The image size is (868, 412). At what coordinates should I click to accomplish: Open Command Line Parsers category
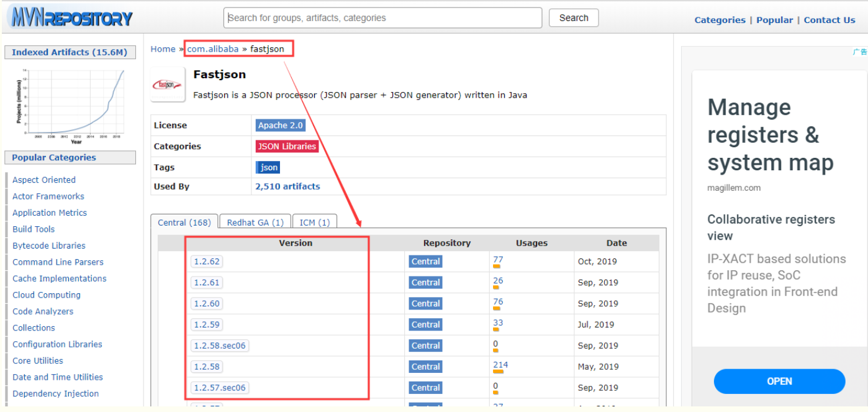[x=58, y=262]
